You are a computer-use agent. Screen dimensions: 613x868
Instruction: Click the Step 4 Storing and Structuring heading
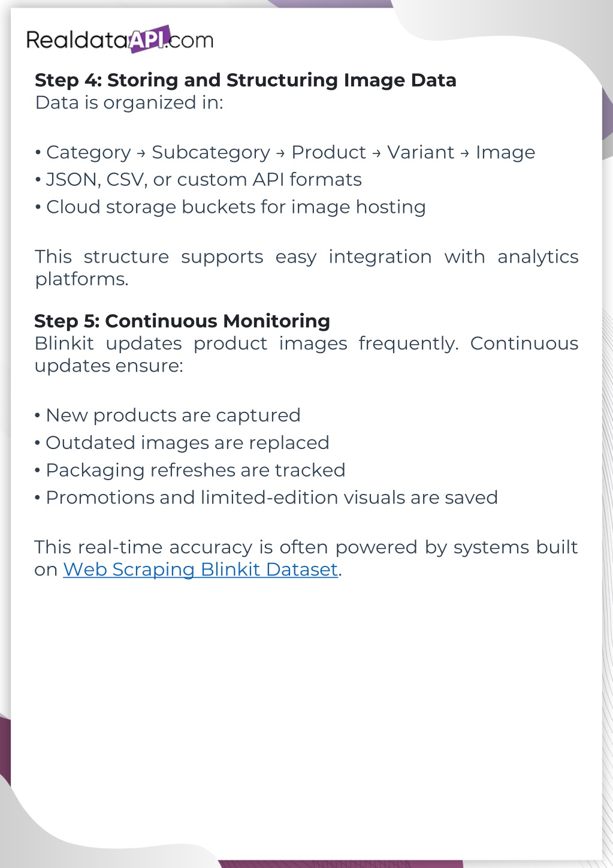point(245,80)
